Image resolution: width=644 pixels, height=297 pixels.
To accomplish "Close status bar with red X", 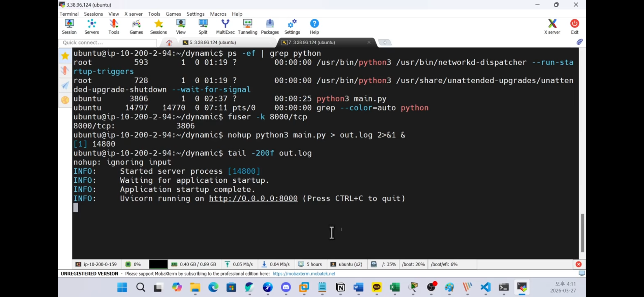I will [578, 264].
